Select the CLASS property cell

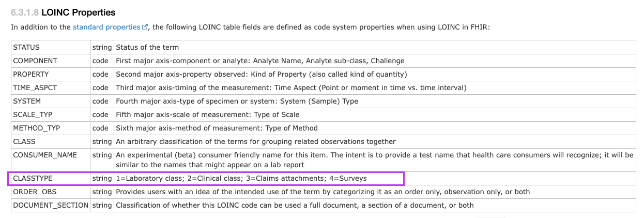point(51,141)
